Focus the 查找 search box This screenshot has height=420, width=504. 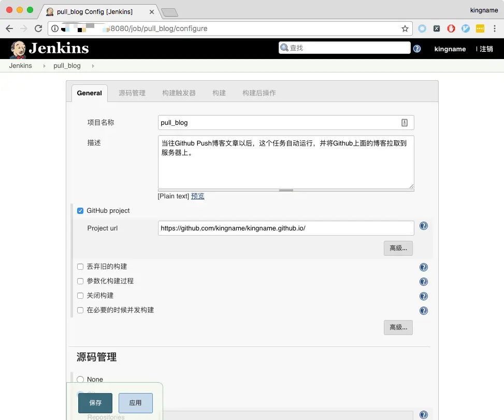pos(344,48)
